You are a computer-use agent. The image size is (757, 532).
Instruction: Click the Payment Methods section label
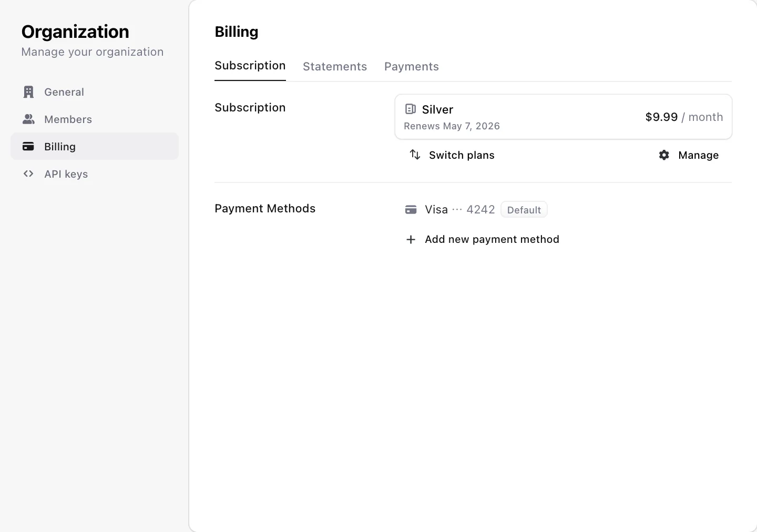click(x=265, y=209)
